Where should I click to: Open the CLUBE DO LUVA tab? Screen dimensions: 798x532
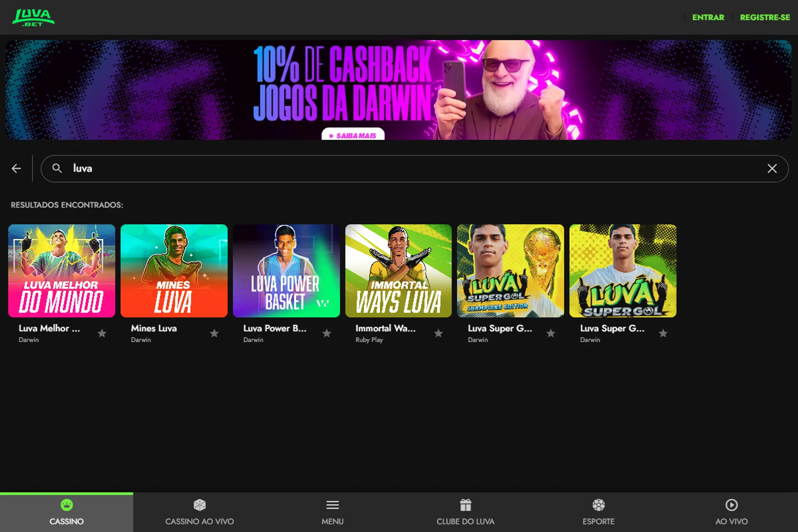click(x=465, y=512)
